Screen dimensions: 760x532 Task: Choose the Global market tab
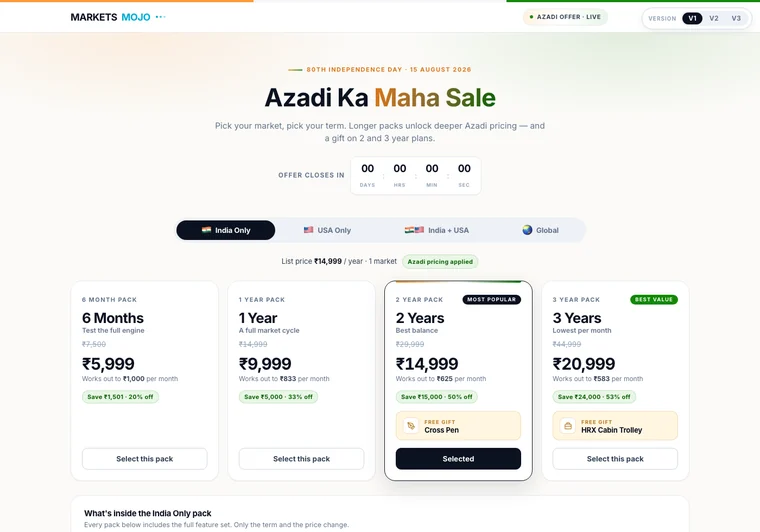point(540,230)
